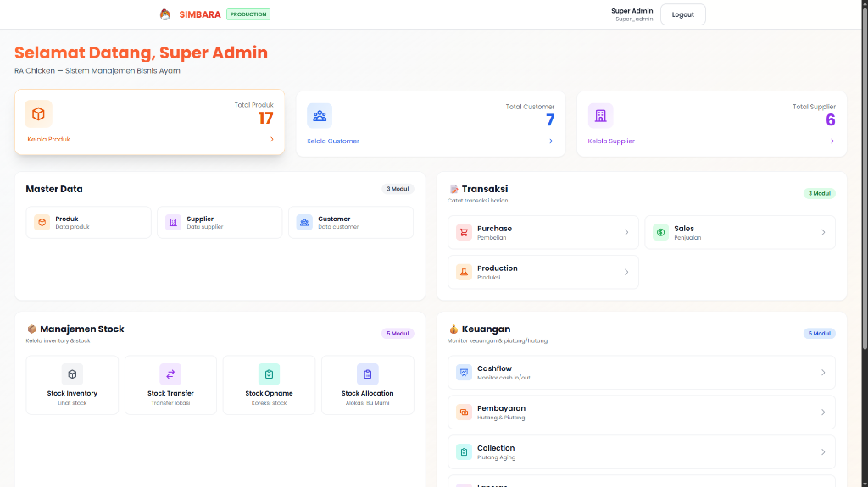868x487 pixels.
Task: Open the chevron arrow next to Kelola Customer
Action: (x=551, y=141)
